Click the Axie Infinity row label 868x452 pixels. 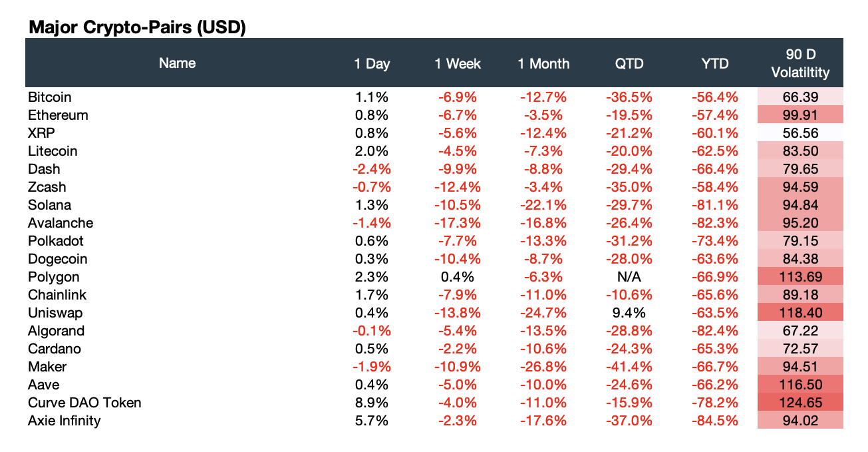65,421
